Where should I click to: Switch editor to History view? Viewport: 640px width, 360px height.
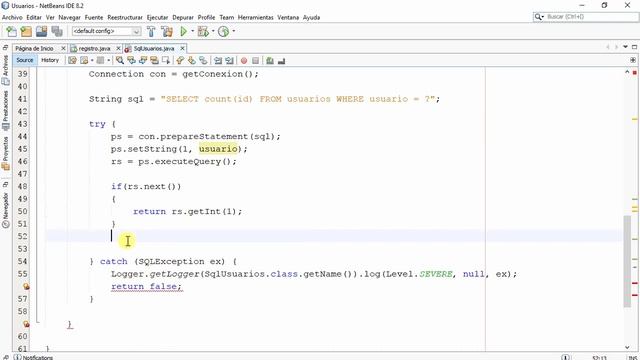pyautogui.click(x=50, y=60)
